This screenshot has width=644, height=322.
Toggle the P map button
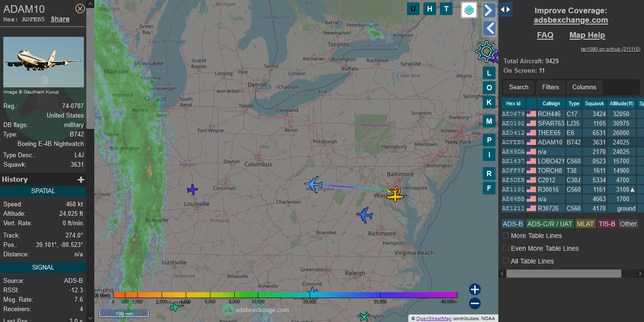pos(489,140)
